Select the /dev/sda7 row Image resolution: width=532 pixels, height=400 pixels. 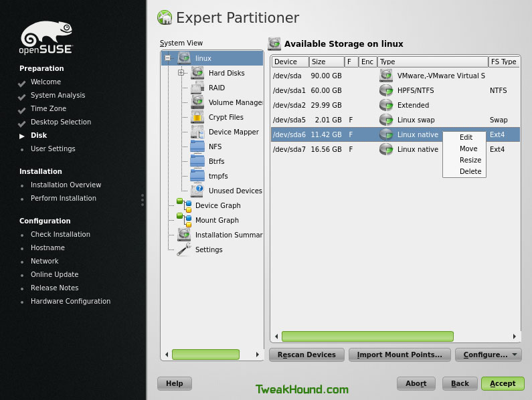click(x=395, y=149)
